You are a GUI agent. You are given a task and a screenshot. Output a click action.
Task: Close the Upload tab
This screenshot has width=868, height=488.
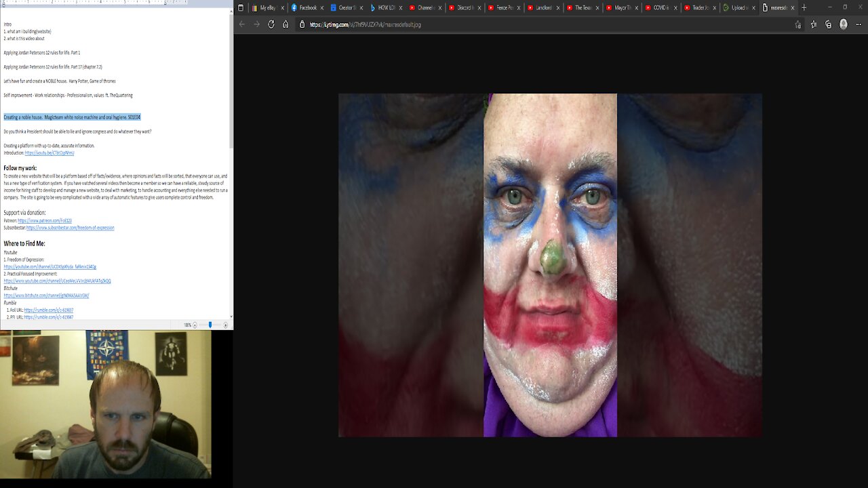753,7
